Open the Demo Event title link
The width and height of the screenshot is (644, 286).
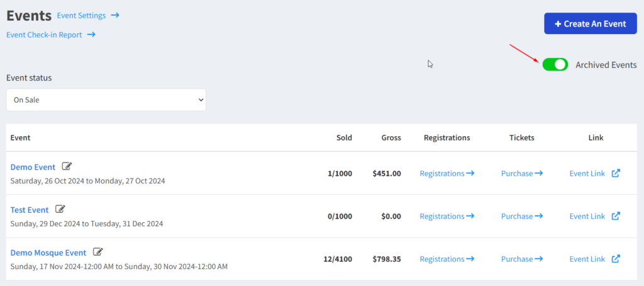coord(33,168)
